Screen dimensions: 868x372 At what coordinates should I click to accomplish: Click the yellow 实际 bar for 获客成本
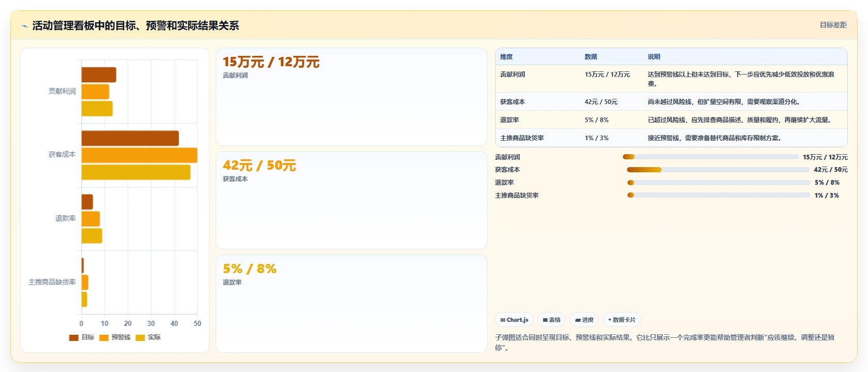pos(136,172)
